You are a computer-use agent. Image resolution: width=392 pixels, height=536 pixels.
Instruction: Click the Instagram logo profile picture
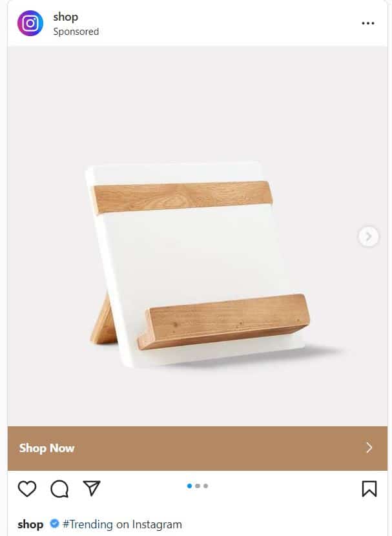pyautogui.click(x=30, y=23)
